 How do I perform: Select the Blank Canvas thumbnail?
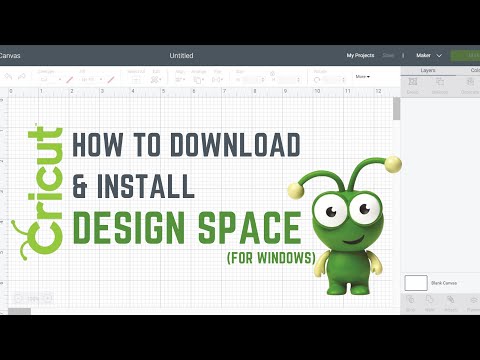point(416,283)
